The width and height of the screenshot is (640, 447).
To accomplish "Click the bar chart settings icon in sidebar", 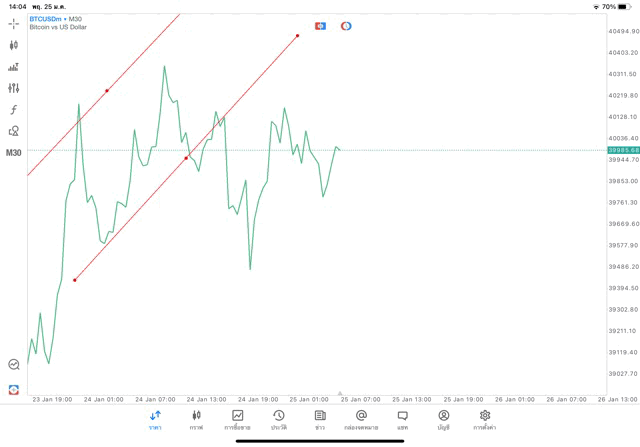I will click(x=14, y=67).
